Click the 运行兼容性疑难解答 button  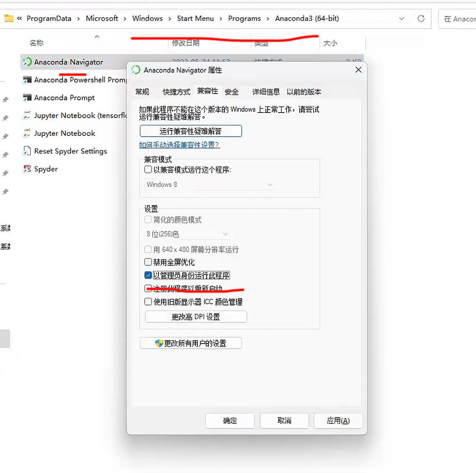(191, 131)
